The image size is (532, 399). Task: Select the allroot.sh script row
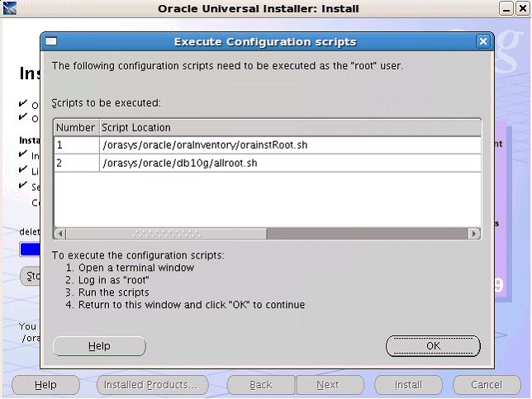pos(268,164)
